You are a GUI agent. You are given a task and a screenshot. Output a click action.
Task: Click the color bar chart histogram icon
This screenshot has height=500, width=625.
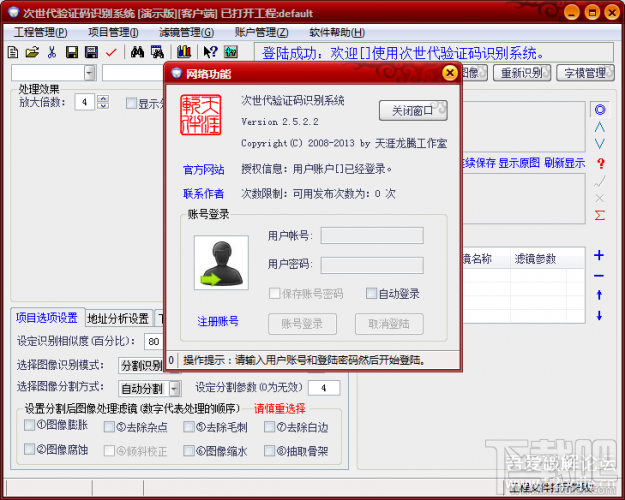click(x=184, y=52)
